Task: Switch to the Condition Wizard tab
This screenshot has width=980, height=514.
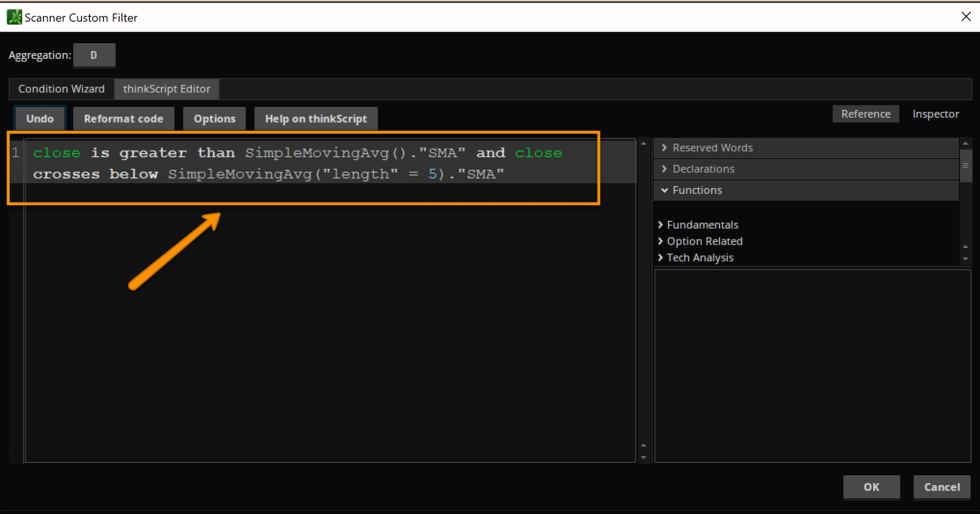Action: coord(61,89)
